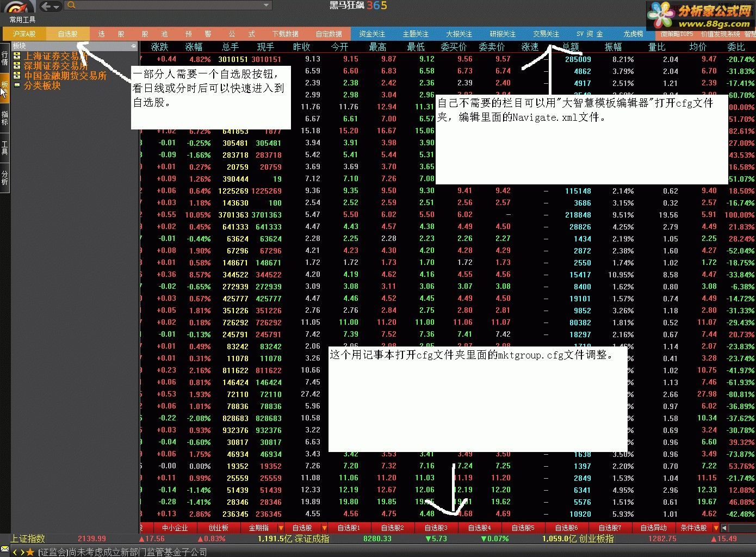Open the 微策略TOP5 tab
Image resolution: width=756 pixels, height=557 pixels.
click(x=677, y=34)
